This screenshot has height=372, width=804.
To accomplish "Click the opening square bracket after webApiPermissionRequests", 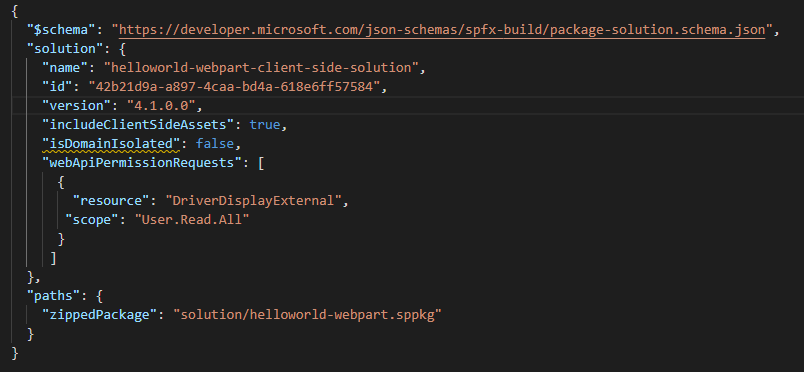I will 261,163.
